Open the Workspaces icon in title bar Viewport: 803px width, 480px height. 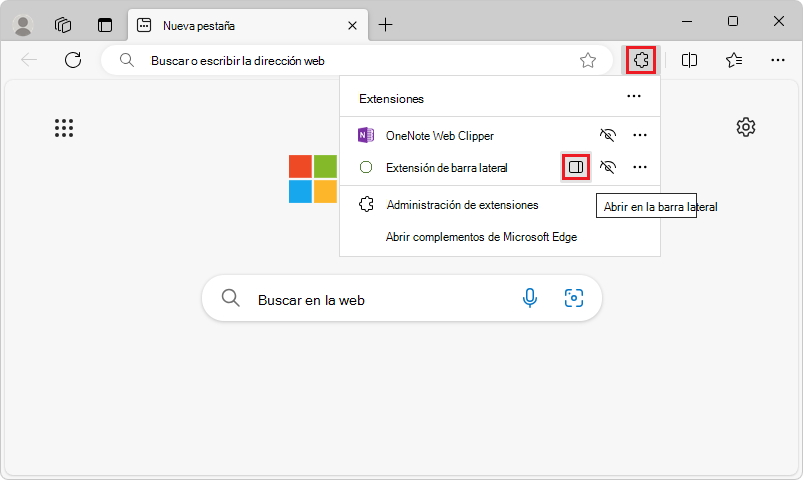point(63,25)
